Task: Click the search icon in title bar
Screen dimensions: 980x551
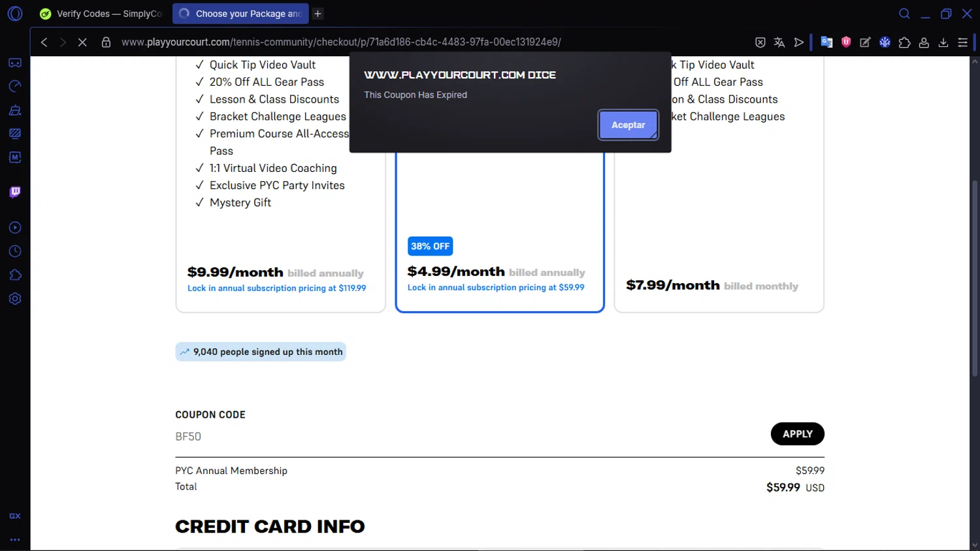Action: click(x=904, y=14)
